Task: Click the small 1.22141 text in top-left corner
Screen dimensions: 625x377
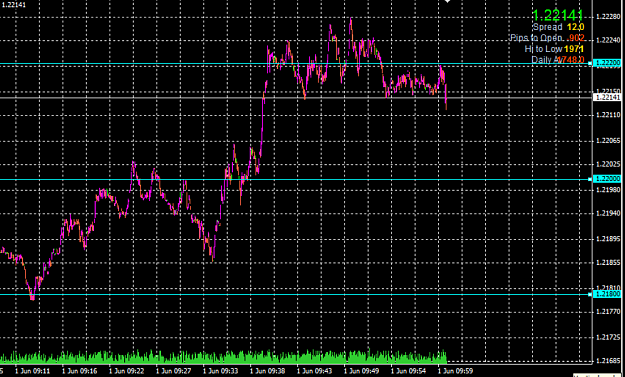Action: pyautogui.click(x=14, y=5)
